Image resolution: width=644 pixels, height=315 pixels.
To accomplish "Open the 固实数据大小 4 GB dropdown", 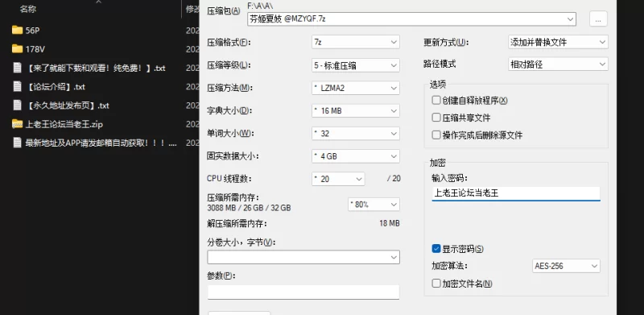I will click(x=356, y=156).
